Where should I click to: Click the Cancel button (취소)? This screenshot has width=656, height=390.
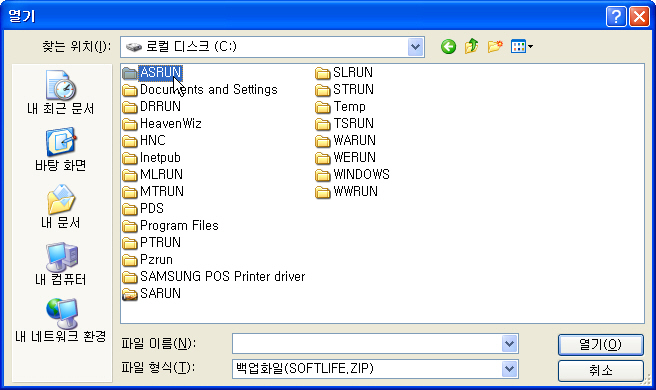pos(600,370)
